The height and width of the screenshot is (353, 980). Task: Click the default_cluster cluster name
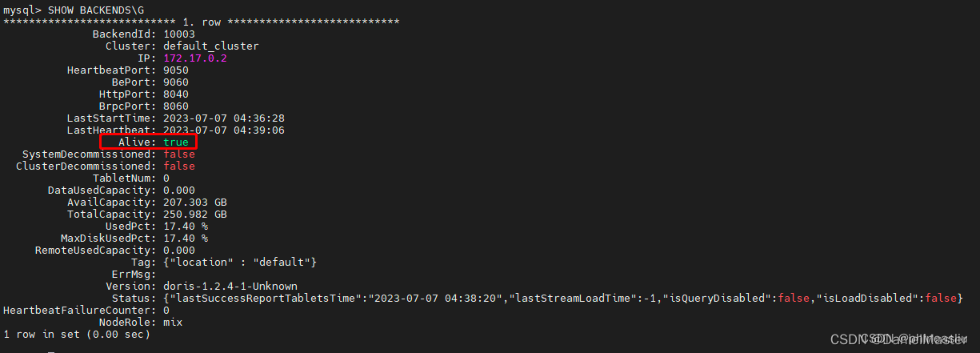(x=210, y=46)
